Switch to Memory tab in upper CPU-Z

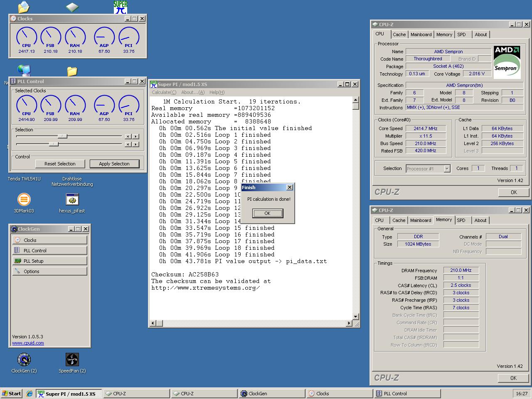pyautogui.click(x=444, y=34)
